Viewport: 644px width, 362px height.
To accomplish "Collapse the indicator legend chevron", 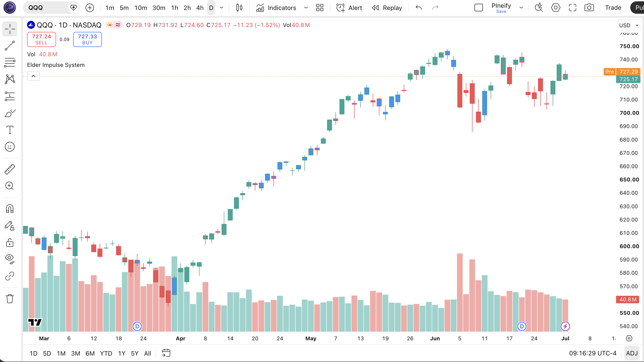I will click(33, 76).
